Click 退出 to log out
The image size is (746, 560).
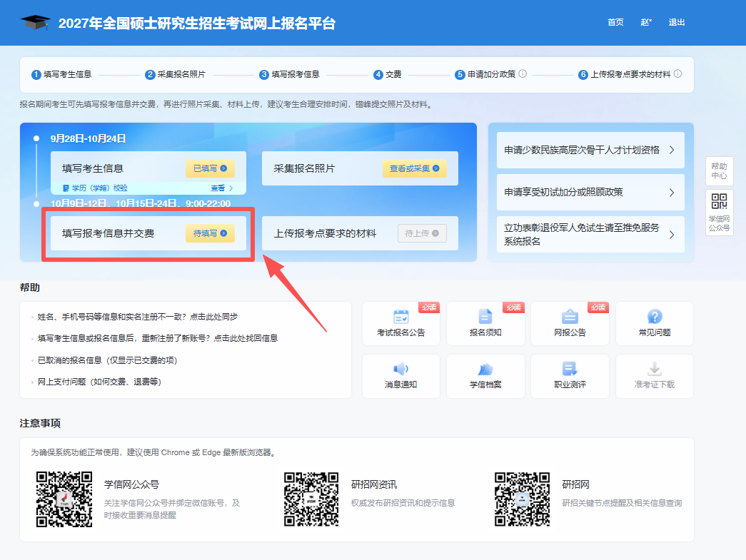677,22
